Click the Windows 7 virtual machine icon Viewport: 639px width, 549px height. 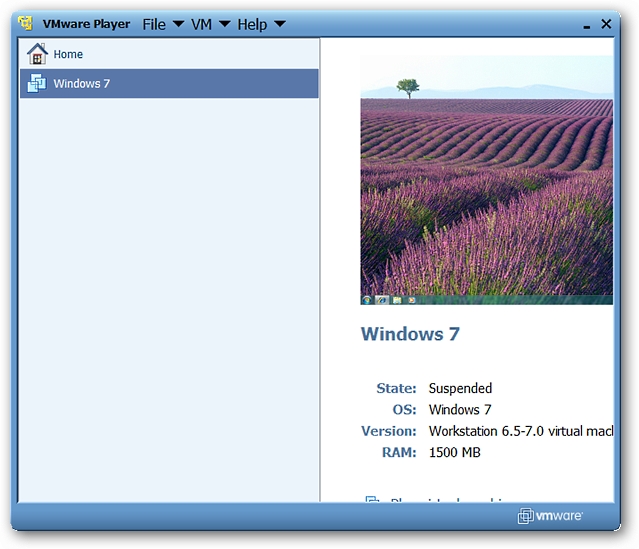click(x=37, y=83)
